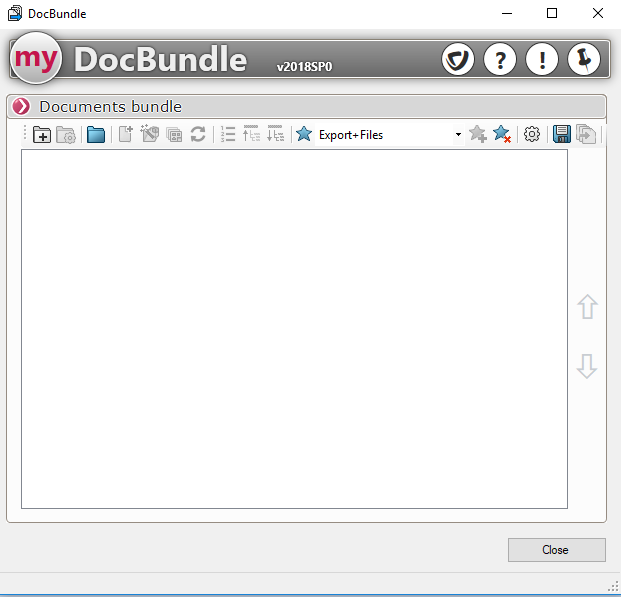Click the refresh arrows toolbar icon
621x597 pixels.
pyautogui.click(x=198, y=135)
